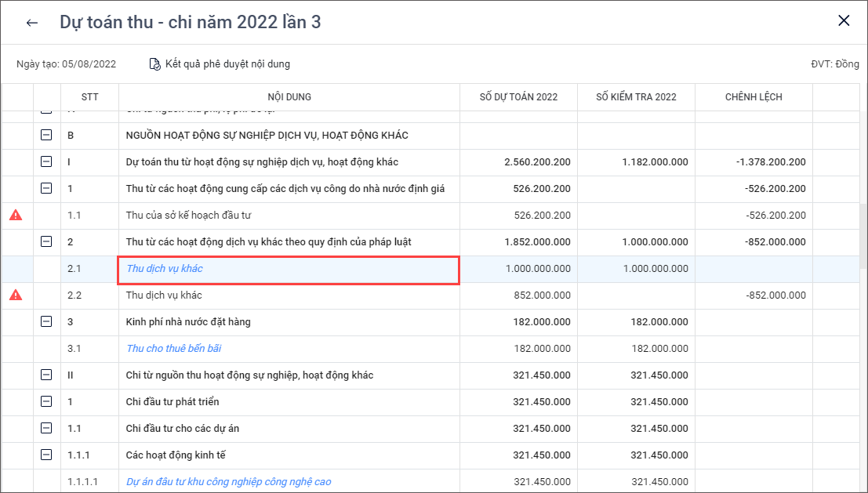The width and height of the screenshot is (868, 493).
Task: Open Kết quả phê duyệt nội dung
Action: [227, 64]
